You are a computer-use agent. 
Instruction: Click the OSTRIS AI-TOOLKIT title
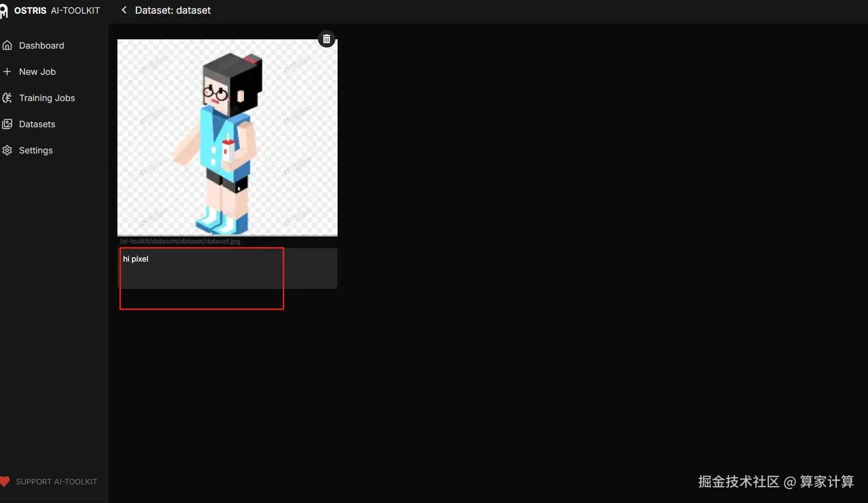[x=57, y=10]
